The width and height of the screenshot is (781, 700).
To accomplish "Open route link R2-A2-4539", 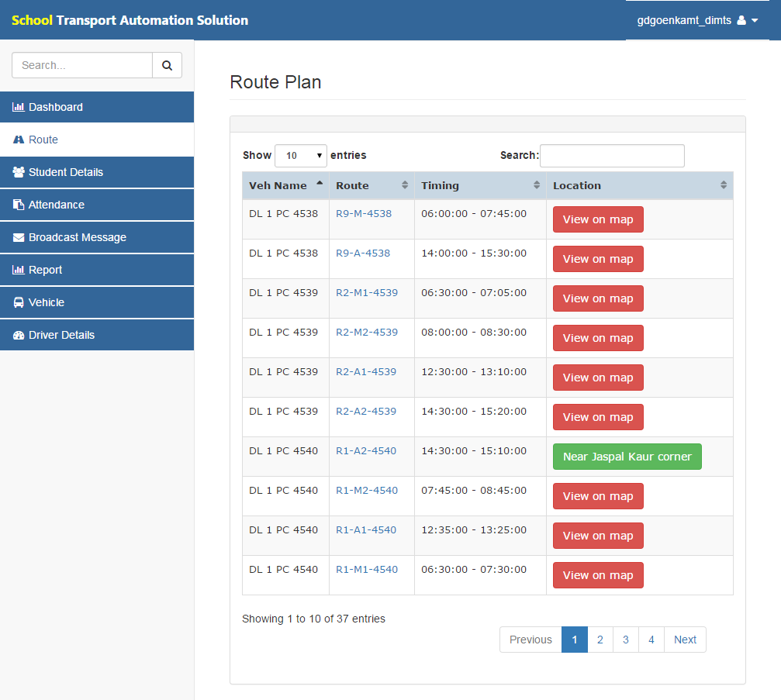I will (366, 411).
